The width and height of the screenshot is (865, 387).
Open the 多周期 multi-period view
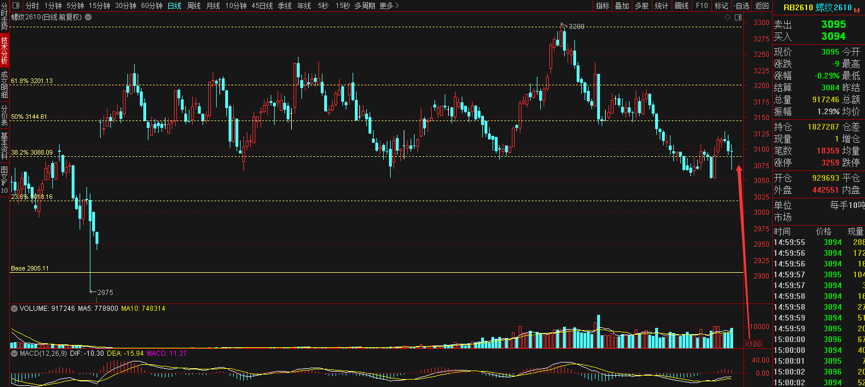(365, 6)
